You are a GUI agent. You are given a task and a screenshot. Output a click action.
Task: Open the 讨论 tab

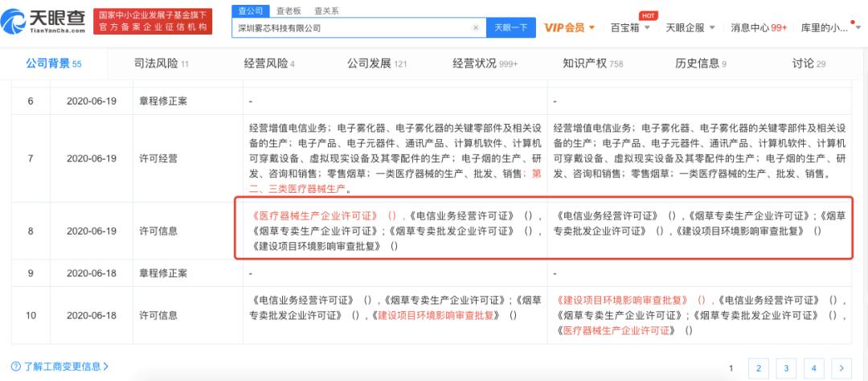[809, 63]
